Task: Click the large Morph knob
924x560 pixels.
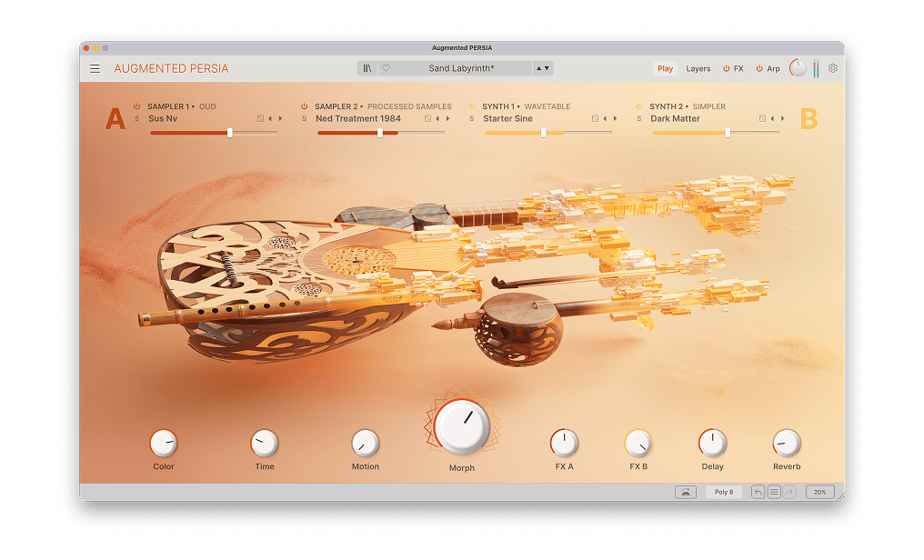Action: click(462, 425)
